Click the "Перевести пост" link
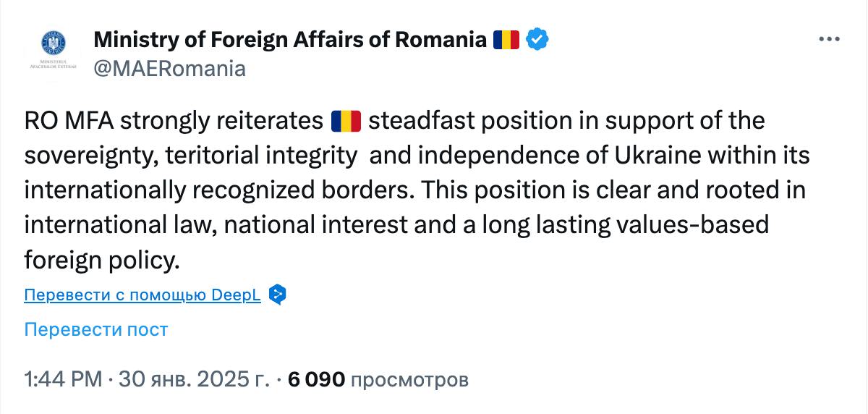Image resolution: width=868 pixels, height=414 pixels. (96, 329)
